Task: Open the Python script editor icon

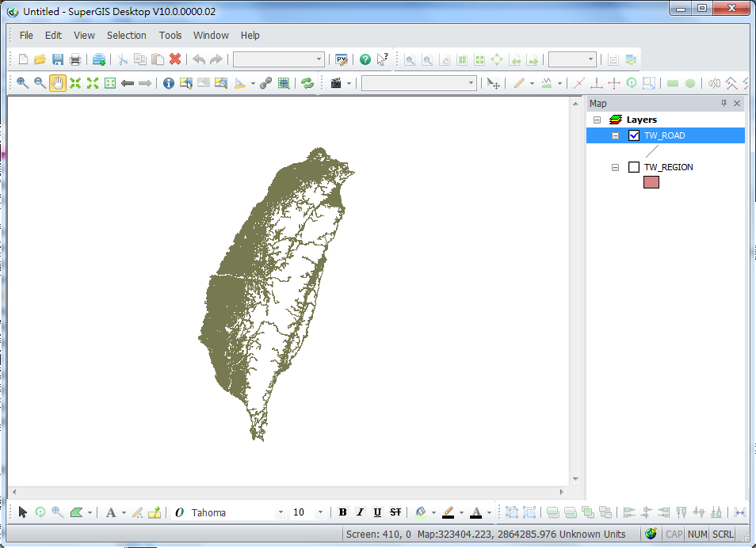Action: click(342, 59)
